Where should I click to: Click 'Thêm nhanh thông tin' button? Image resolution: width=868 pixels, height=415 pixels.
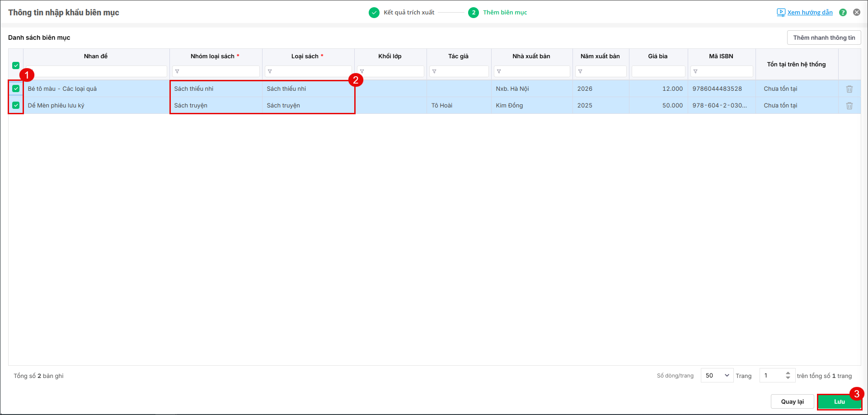[x=824, y=37]
